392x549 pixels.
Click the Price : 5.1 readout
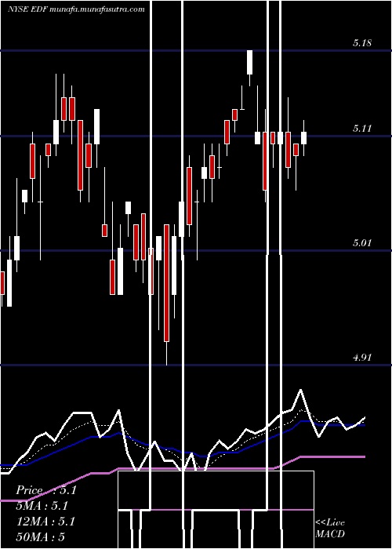tap(46, 490)
